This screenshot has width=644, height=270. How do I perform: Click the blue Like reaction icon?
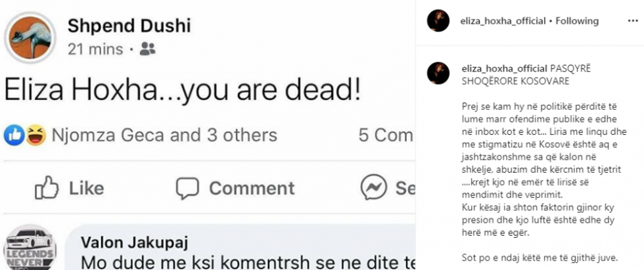(13, 135)
